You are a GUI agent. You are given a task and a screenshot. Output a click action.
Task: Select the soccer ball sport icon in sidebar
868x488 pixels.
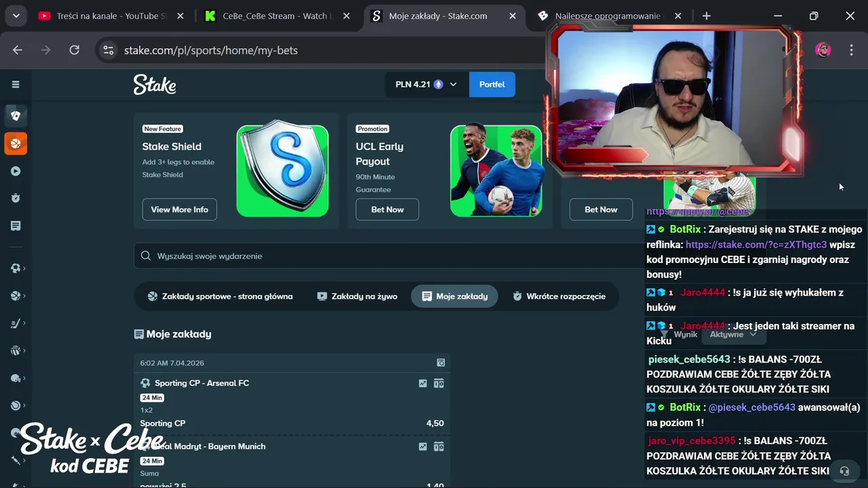(x=16, y=268)
